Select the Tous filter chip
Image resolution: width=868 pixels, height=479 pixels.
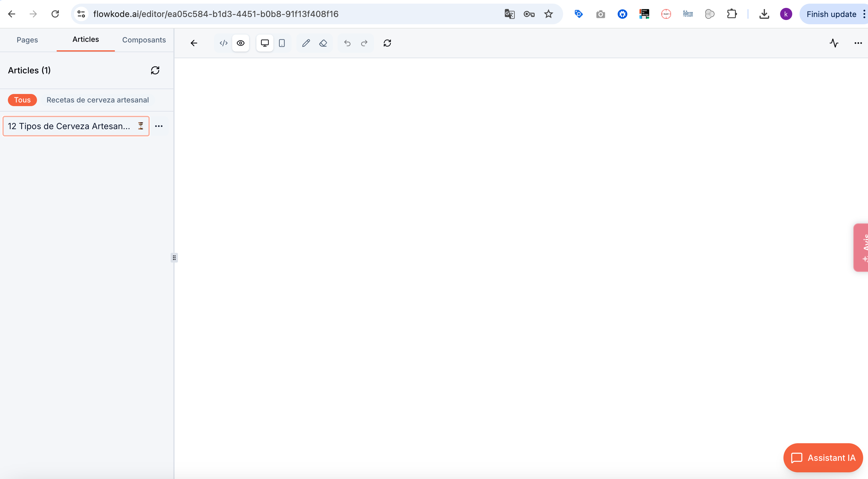click(22, 100)
